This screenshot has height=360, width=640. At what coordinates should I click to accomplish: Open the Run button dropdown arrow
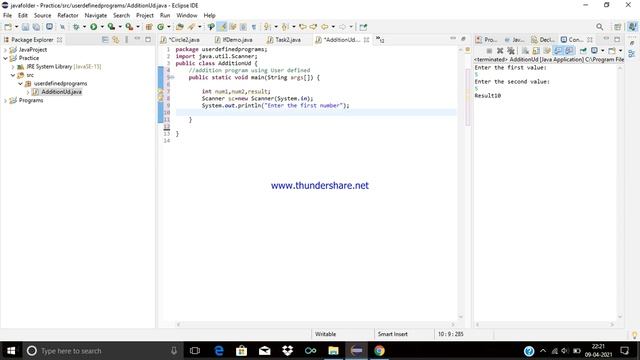click(102, 27)
